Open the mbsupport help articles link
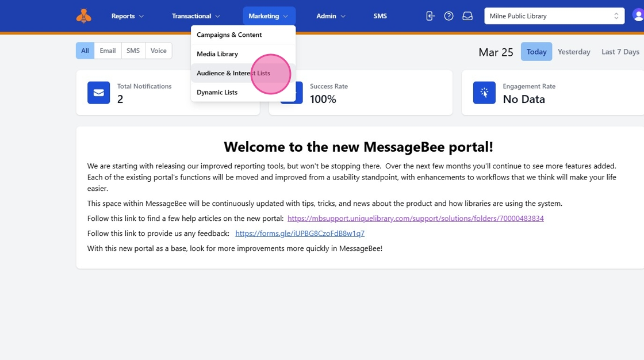This screenshot has height=360, width=644. pos(416,218)
